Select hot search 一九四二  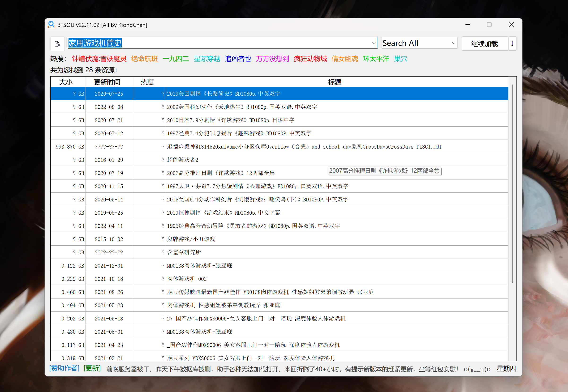tap(176, 59)
